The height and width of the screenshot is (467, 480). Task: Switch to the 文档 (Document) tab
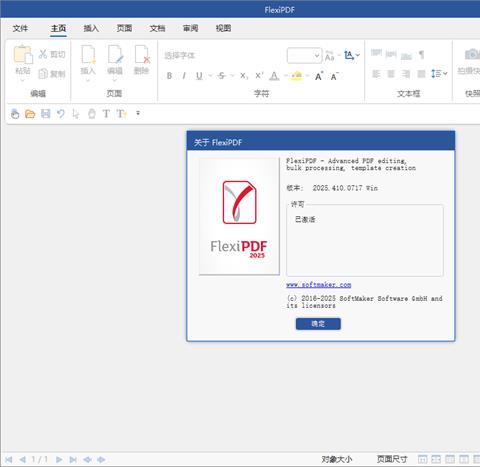point(157,28)
